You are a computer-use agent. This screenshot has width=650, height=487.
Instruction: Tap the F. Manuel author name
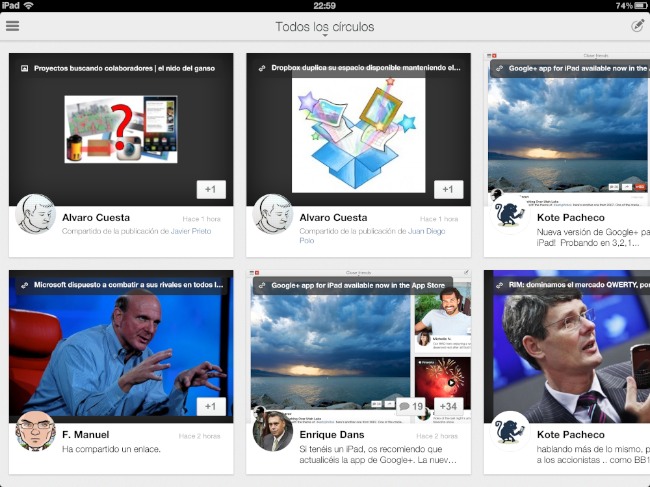(87, 435)
